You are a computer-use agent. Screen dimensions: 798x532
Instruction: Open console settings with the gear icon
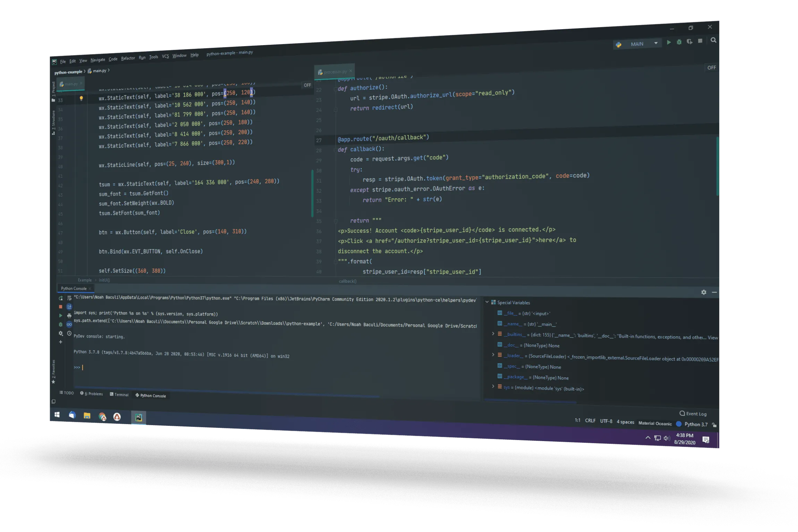(60, 333)
